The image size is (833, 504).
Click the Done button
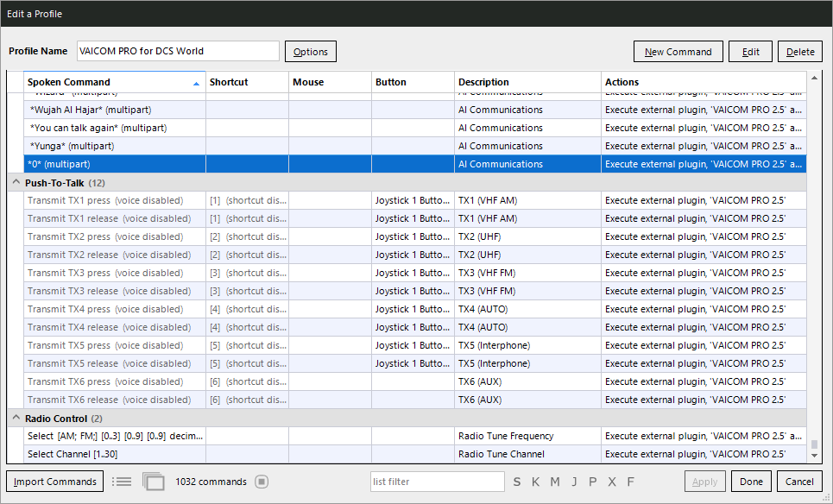click(751, 482)
